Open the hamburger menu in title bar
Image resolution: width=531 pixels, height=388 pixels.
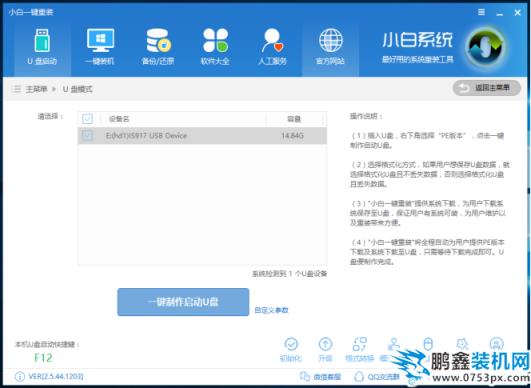(481, 12)
